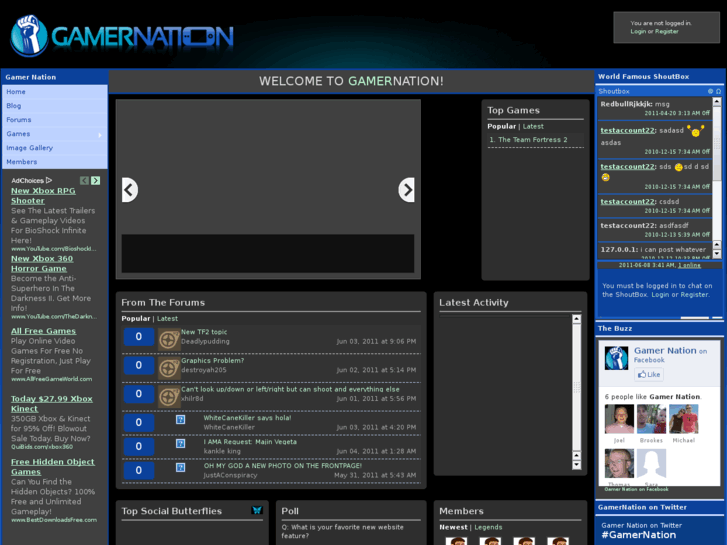Open Image Gallery from sidebar menu
The image size is (727, 545).
(29, 148)
